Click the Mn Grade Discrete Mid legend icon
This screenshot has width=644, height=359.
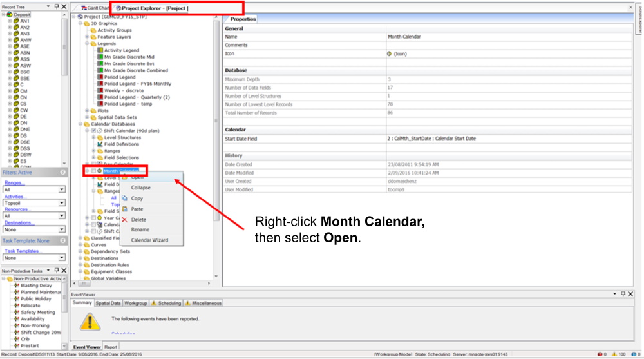tap(100, 57)
